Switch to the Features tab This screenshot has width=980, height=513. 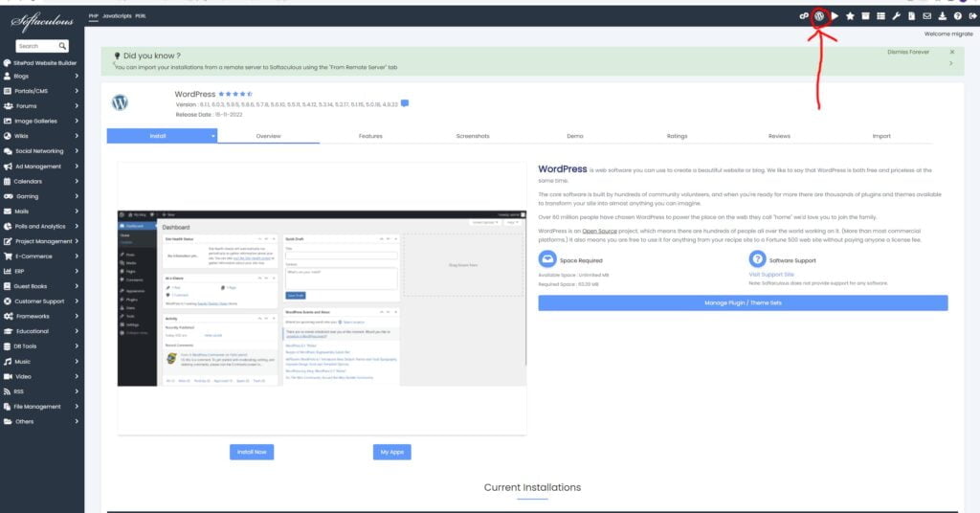[x=370, y=136]
